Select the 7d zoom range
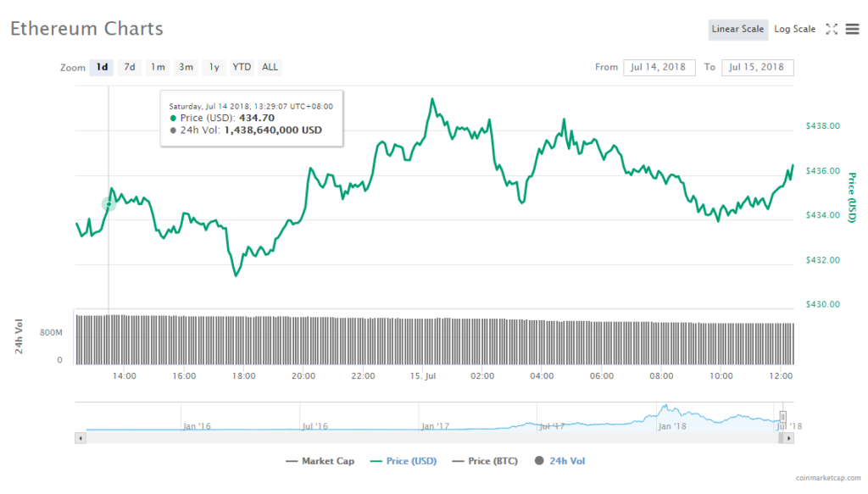The height and width of the screenshot is (494, 868). tap(130, 67)
